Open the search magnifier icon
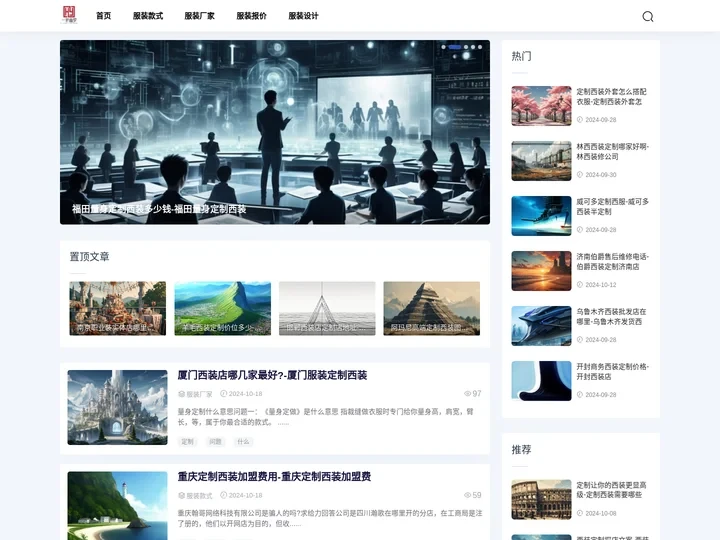The image size is (720, 540). pos(647,17)
